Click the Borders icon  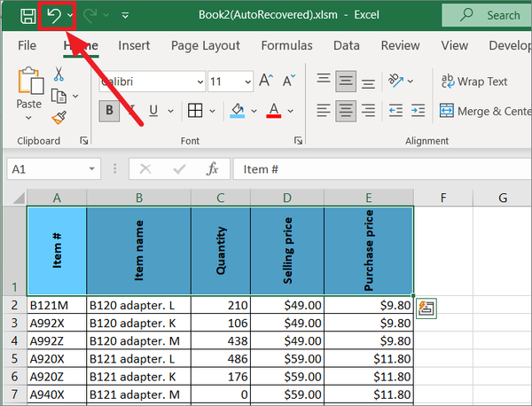195,111
